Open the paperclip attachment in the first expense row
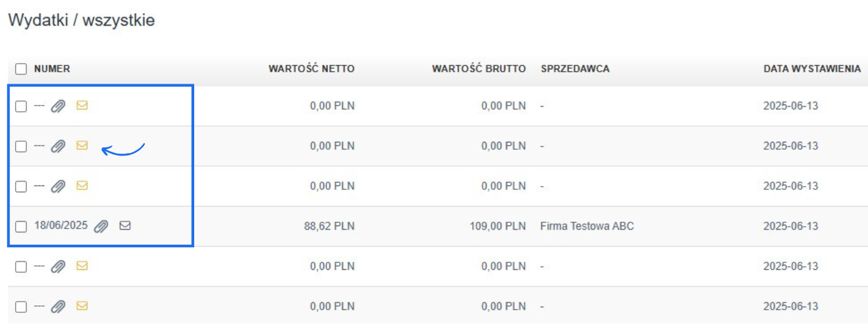 tap(58, 106)
